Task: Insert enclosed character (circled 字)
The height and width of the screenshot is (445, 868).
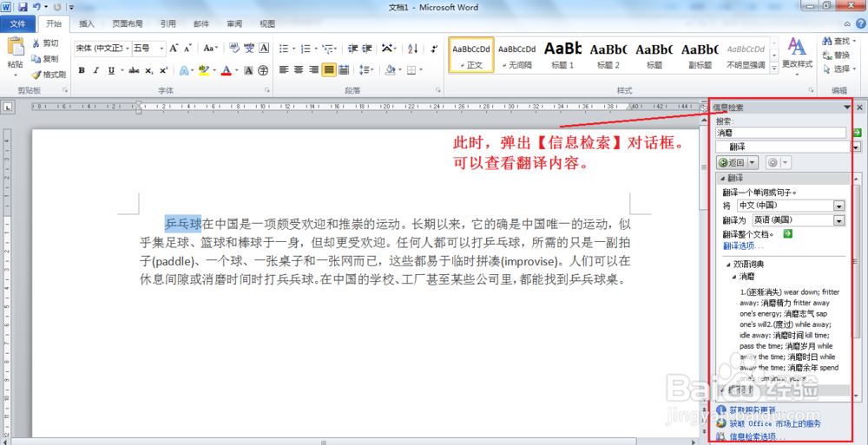Action: [x=263, y=70]
